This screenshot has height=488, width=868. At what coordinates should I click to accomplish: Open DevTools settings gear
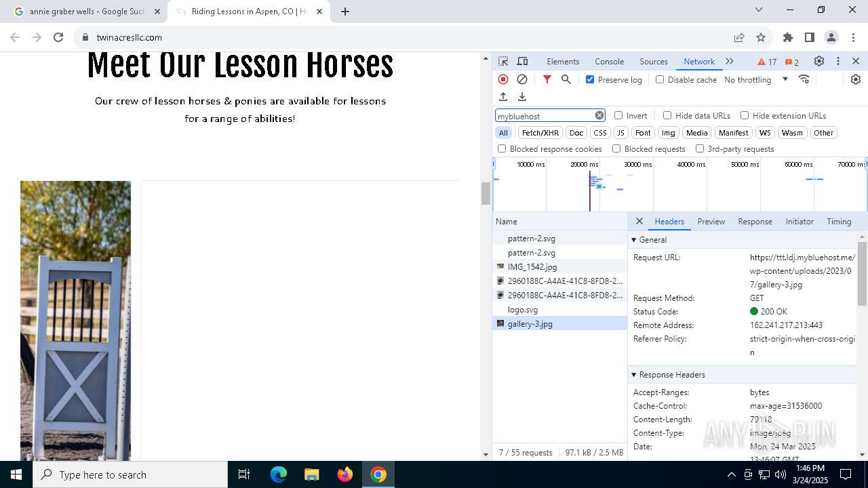819,61
